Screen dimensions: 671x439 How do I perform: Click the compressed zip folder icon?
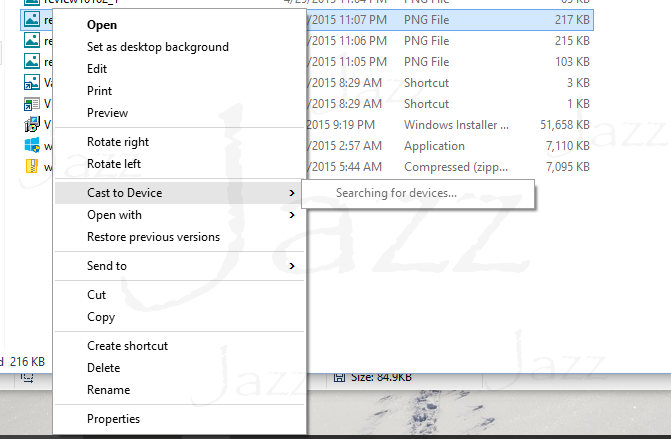33,167
